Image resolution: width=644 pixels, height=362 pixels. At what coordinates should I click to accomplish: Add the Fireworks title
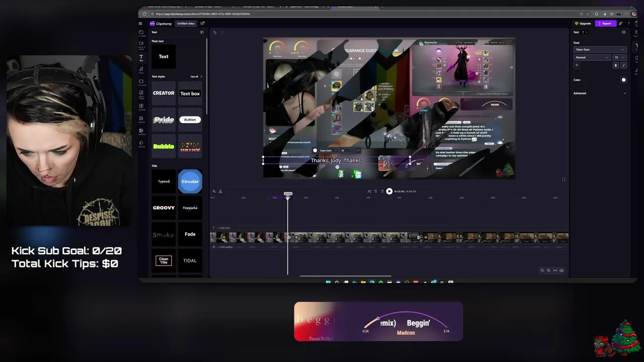[190, 208]
